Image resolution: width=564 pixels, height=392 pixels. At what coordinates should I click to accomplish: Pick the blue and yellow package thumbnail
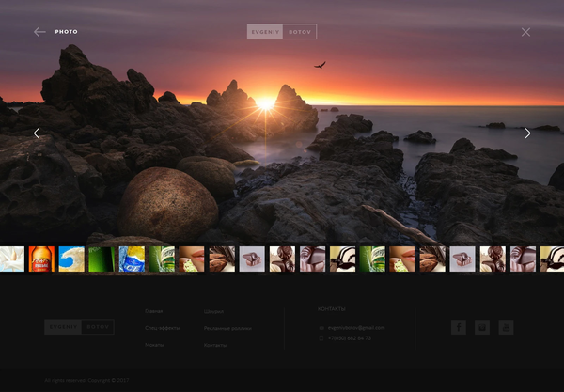pos(132,259)
